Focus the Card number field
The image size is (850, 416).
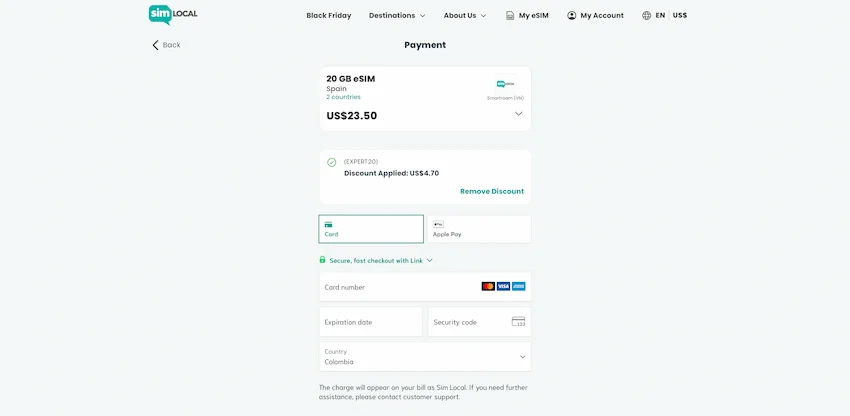[400, 287]
